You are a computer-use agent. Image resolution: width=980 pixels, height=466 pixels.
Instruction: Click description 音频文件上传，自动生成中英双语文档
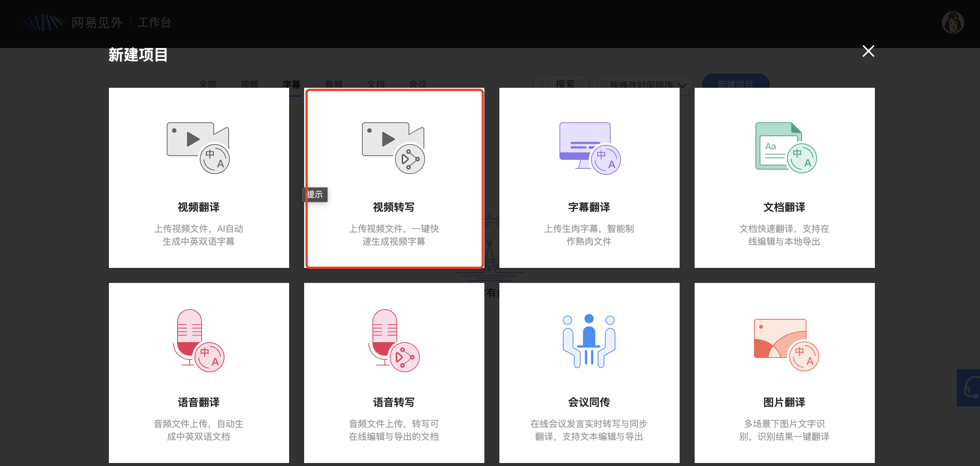[199, 430]
